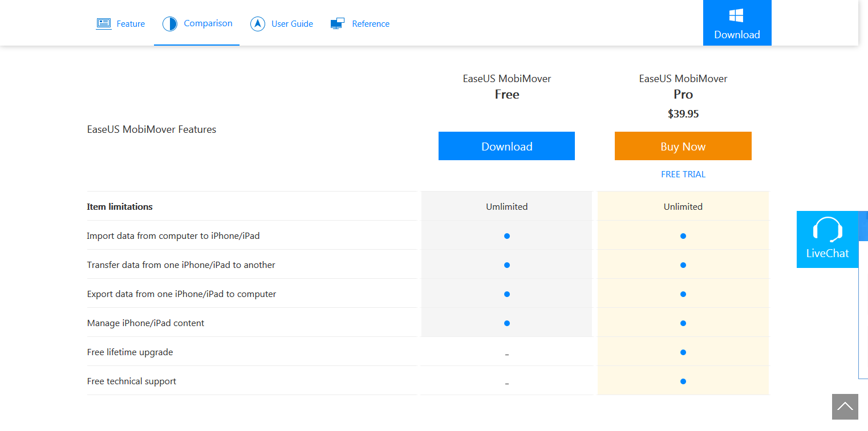Click Free column dot for Transfer data row

click(x=507, y=265)
